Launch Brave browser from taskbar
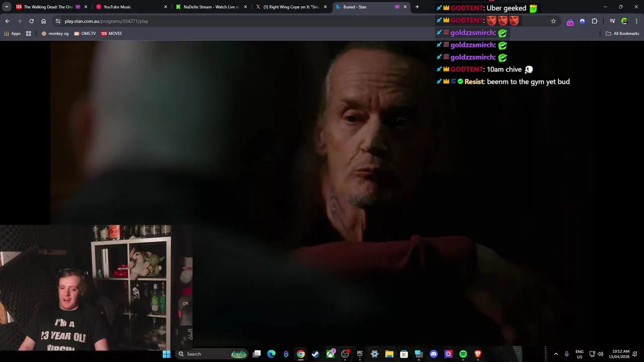The image size is (644, 362). pos(478,354)
